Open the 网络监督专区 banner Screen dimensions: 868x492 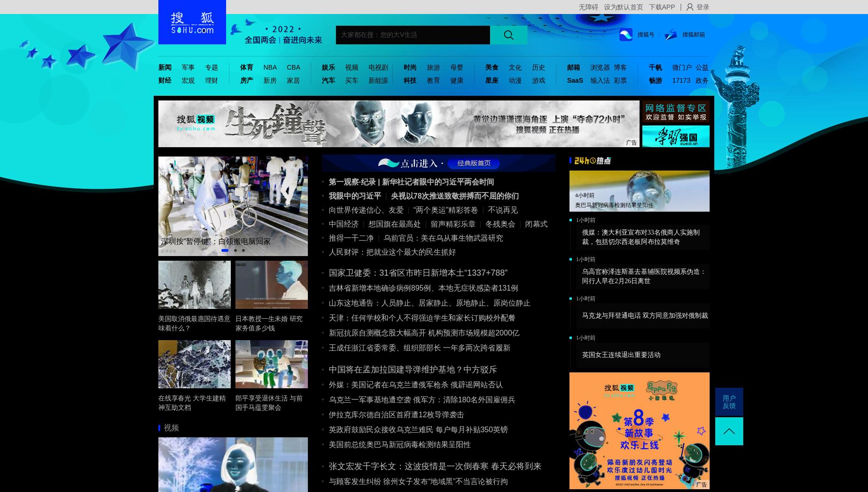pyautogui.click(x=676, y=111)
